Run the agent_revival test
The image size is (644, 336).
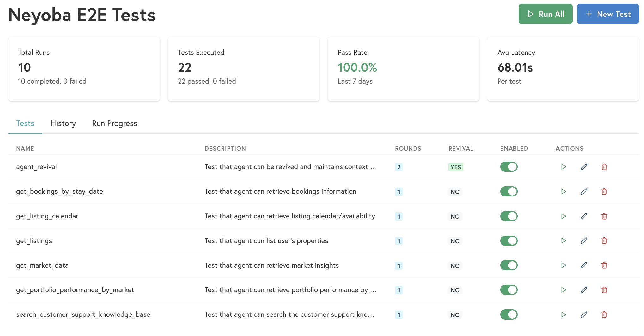(563, 167)
